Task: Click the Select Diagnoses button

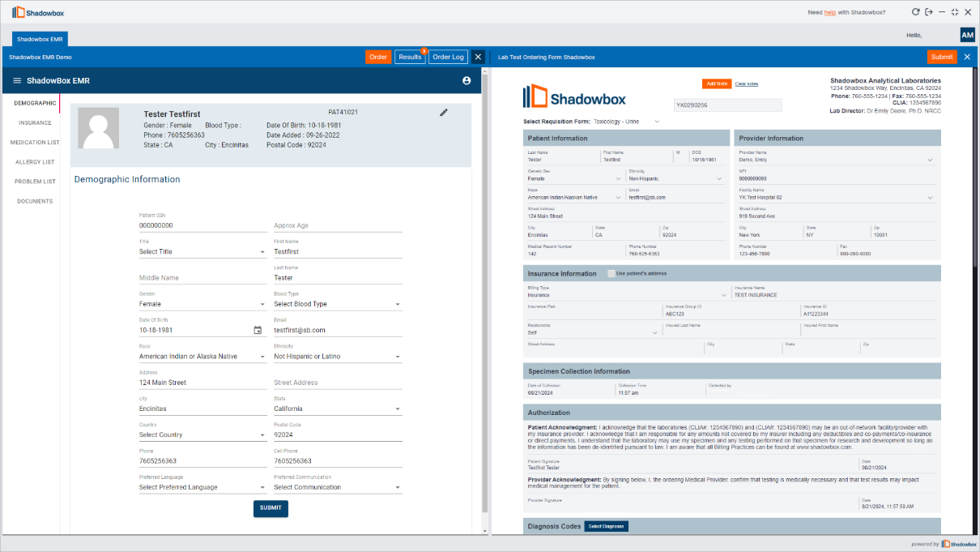Action: (607, 526)
